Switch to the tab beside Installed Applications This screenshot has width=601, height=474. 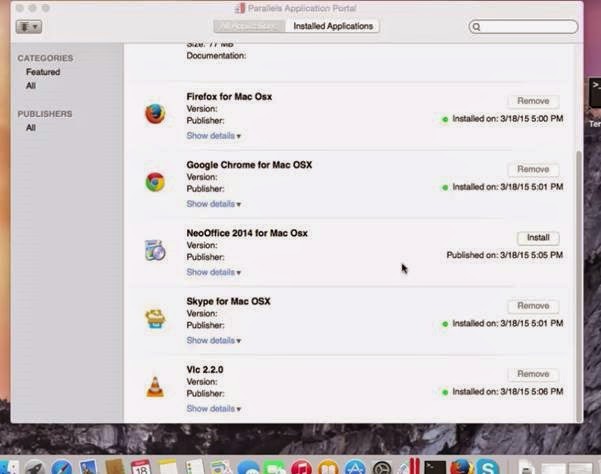[249, 26]
